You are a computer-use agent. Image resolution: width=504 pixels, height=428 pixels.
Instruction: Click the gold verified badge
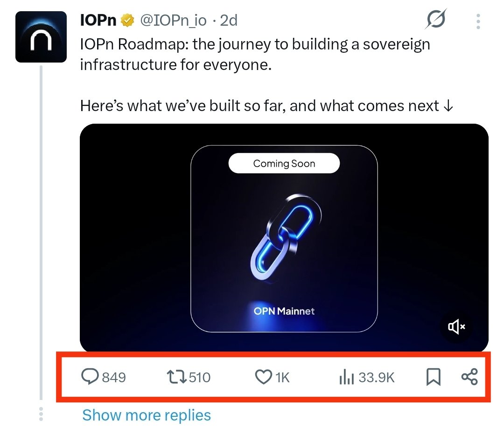click(x=127, y=21)
